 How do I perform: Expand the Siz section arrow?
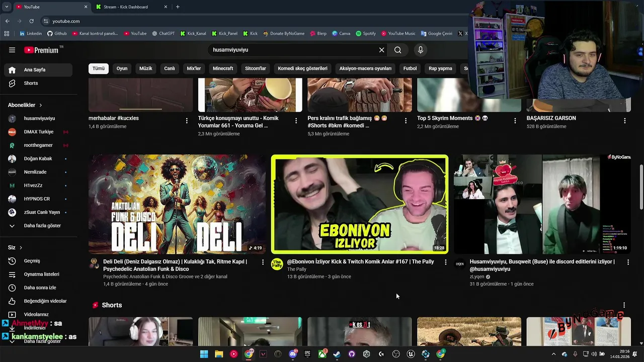click(x=21, y=247)
